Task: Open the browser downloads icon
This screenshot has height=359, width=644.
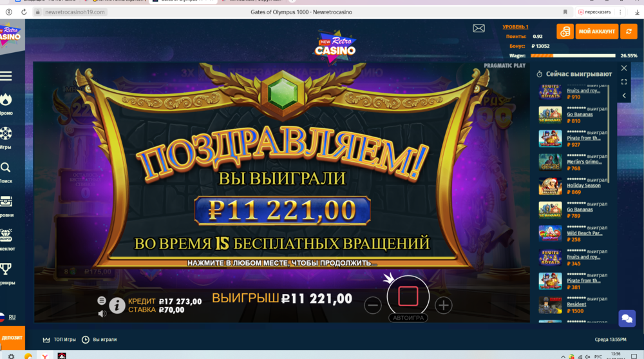Action: click(637, 12)
